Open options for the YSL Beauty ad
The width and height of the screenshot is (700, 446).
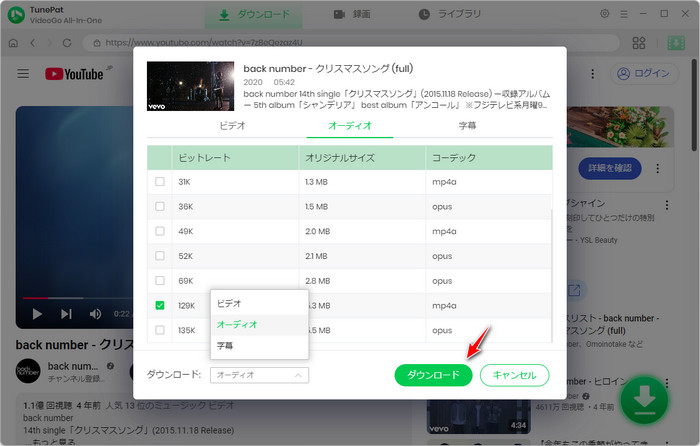click(667, 205)
